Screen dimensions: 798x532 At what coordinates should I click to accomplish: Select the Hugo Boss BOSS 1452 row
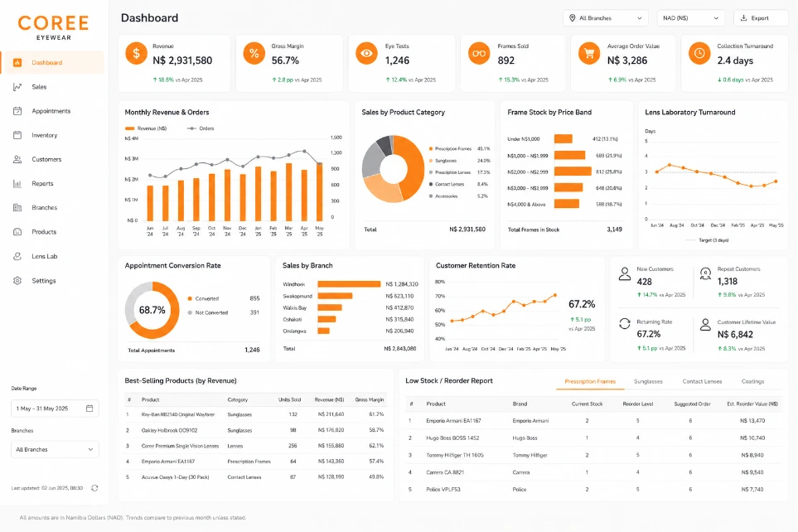[x=593, y=438]
